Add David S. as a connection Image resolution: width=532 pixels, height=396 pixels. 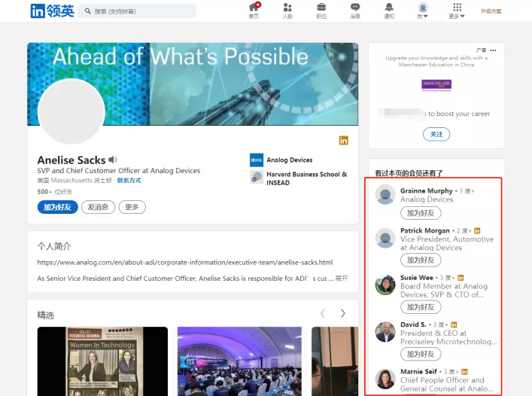point(421,355)
